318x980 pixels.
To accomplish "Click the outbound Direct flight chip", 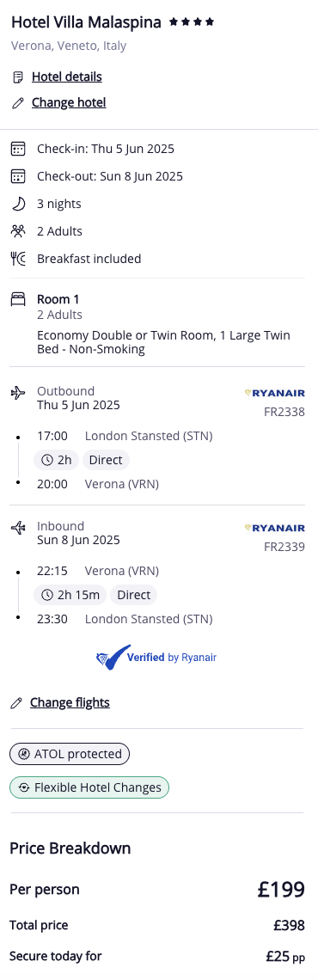I will (x=106, y=461).
